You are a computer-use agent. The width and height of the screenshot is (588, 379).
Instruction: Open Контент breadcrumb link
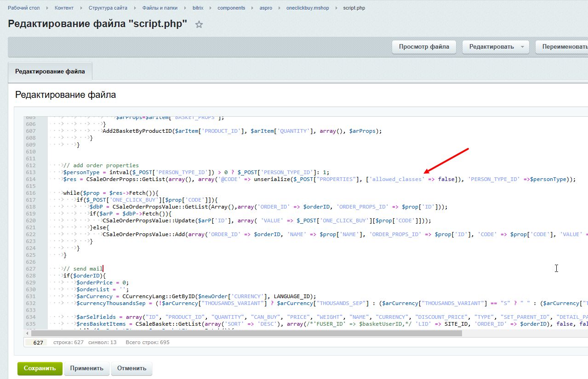[x=64, y=8]
